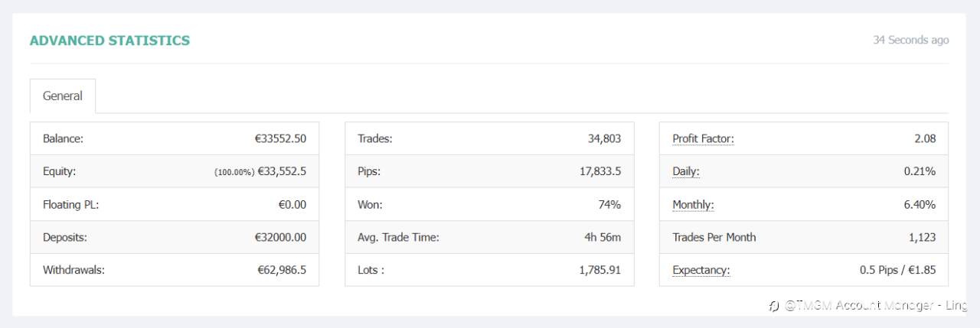Screen dimensions: 980x328
Task: Click the 34 Seconds ago timestamp
Action: (911, 40)
